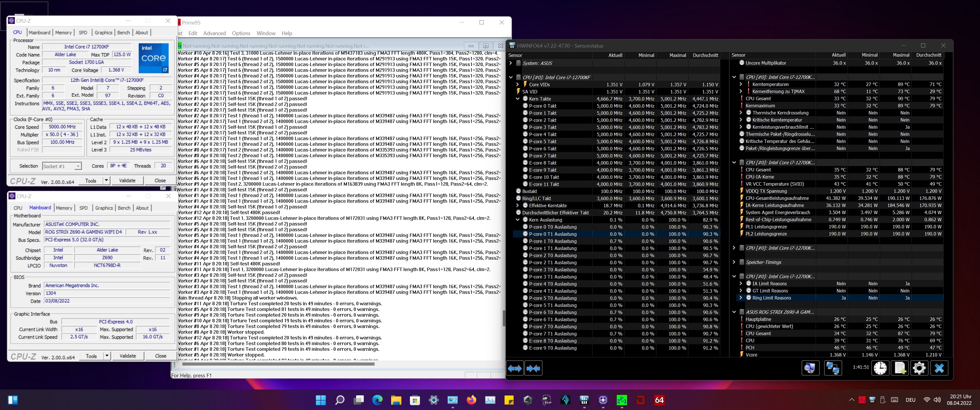Click Validate in top CPU-Z window
The image size is (980, 410).
click(x=127, y=181)
